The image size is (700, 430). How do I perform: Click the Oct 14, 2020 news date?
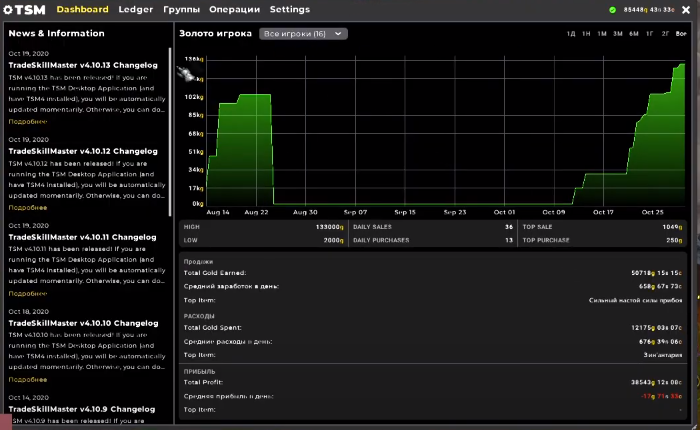coord(29,397)
